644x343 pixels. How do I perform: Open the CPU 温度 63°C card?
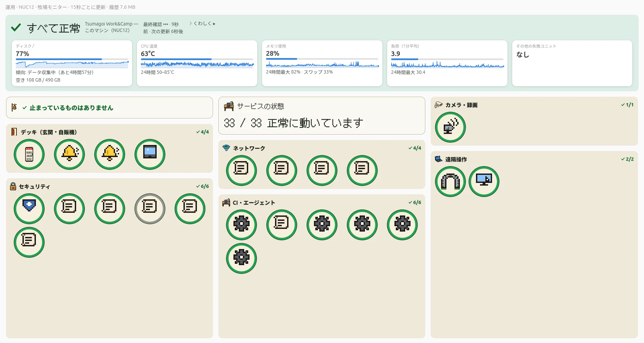pos(197,63)
